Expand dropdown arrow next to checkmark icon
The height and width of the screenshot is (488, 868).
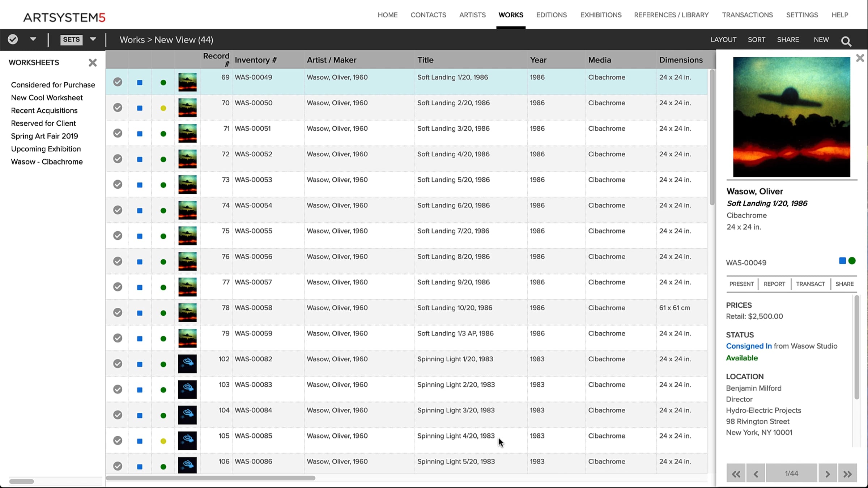click(33, 39)
